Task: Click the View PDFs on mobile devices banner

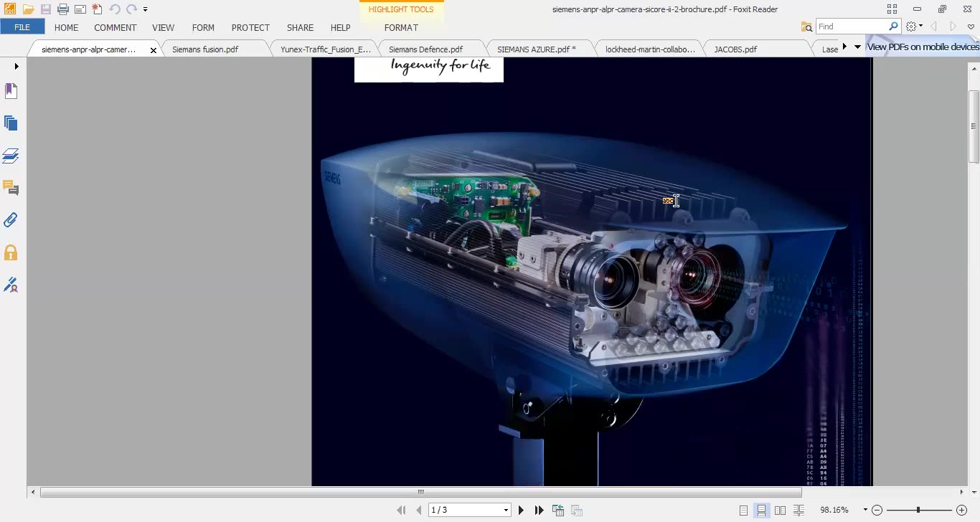Action: [x=923, y=47]
